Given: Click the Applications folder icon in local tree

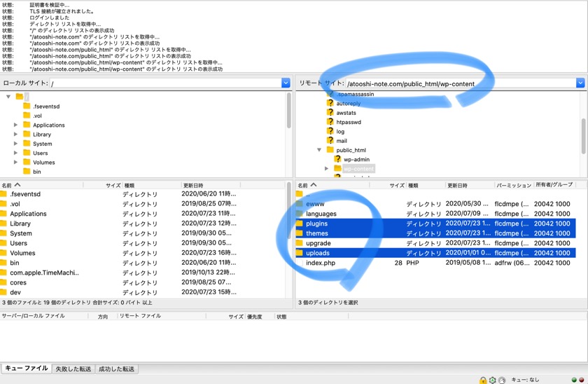Looking at the screenshot, I should (x=27, y=125).
